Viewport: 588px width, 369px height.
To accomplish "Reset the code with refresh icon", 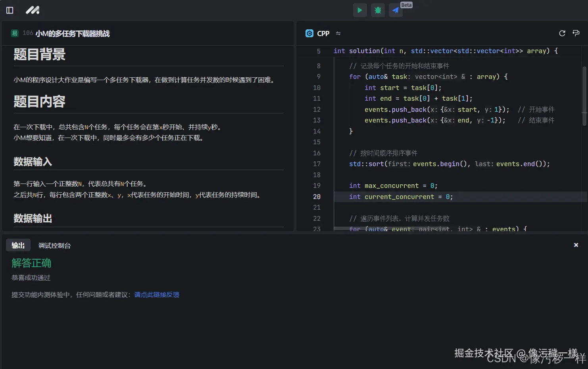I will coord(562,33).
